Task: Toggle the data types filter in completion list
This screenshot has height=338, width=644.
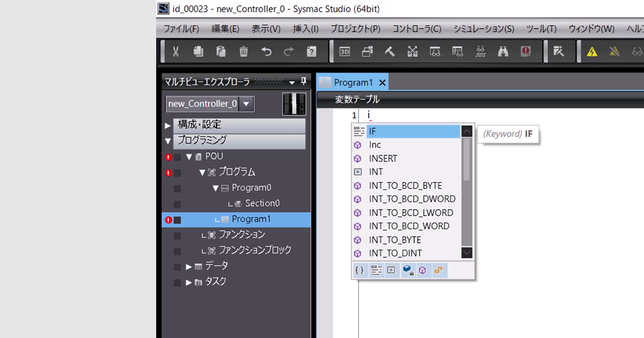Action: (391, 270)
